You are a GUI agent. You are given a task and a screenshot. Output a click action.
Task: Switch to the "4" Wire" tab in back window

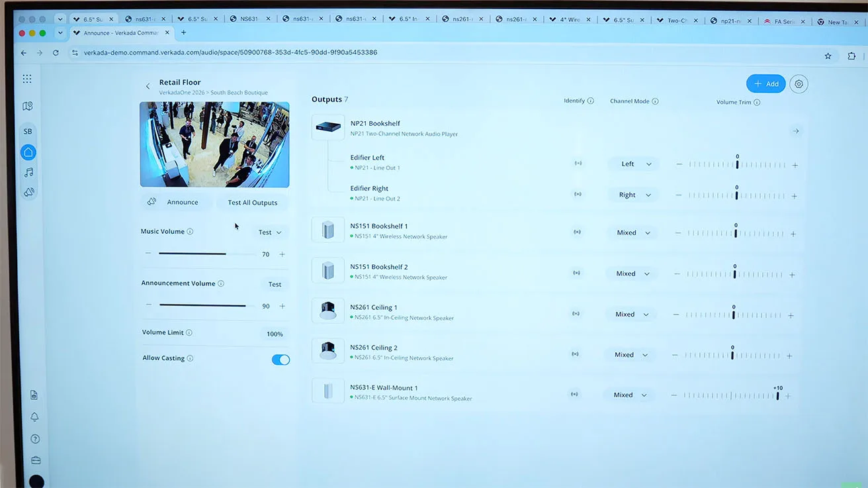click(569, 20)
